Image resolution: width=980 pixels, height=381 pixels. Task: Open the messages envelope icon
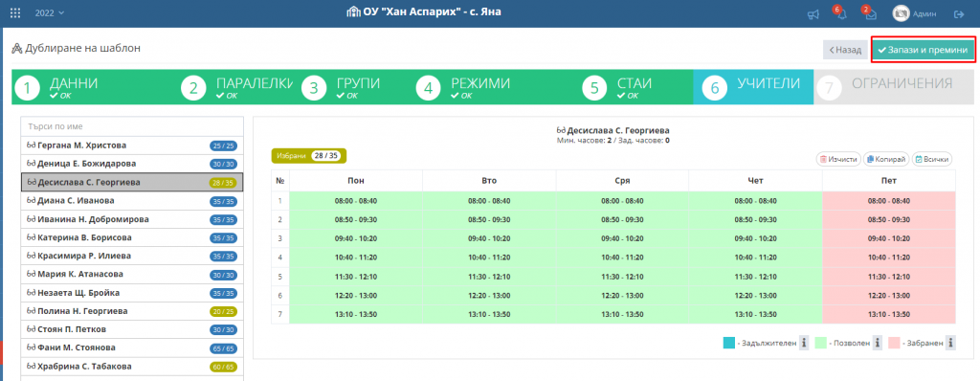[871, 14]
